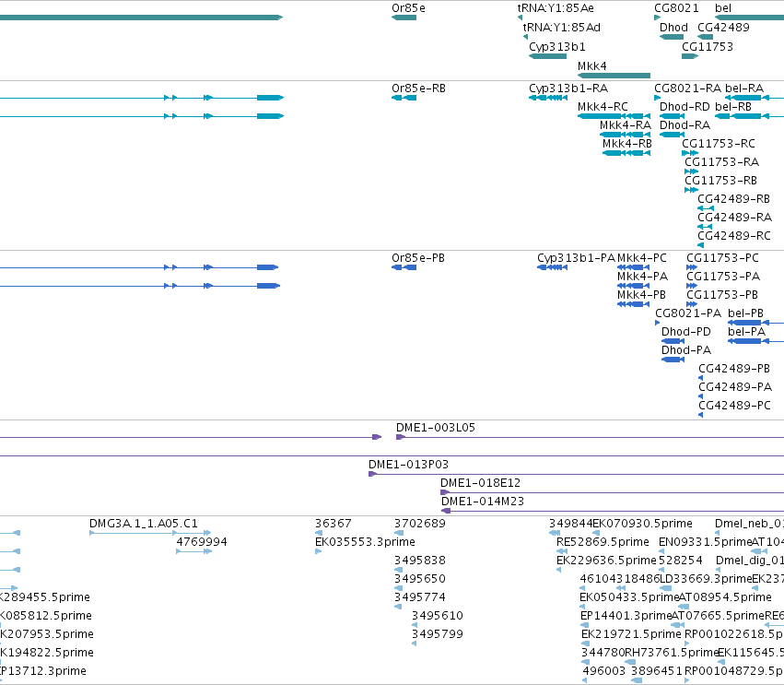Click the Dhod-PD protein label
The height and width of the screenshot is (685, 784).
pyautogui.click(x=686, y=332)
